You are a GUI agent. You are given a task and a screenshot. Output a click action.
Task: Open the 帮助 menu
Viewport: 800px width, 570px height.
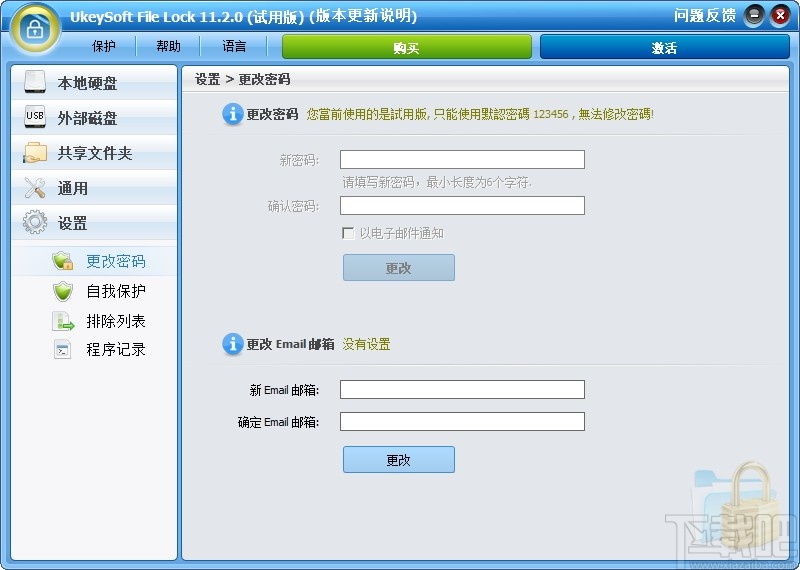point(168,46)
